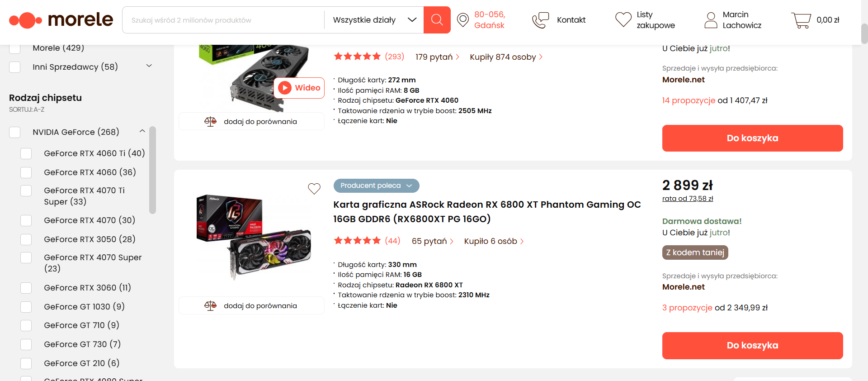Tick the NVIDIA GeForce checkbox
The width and height of the screenshot is (868, 381).
pyautogui.click(x=15, y=132)
